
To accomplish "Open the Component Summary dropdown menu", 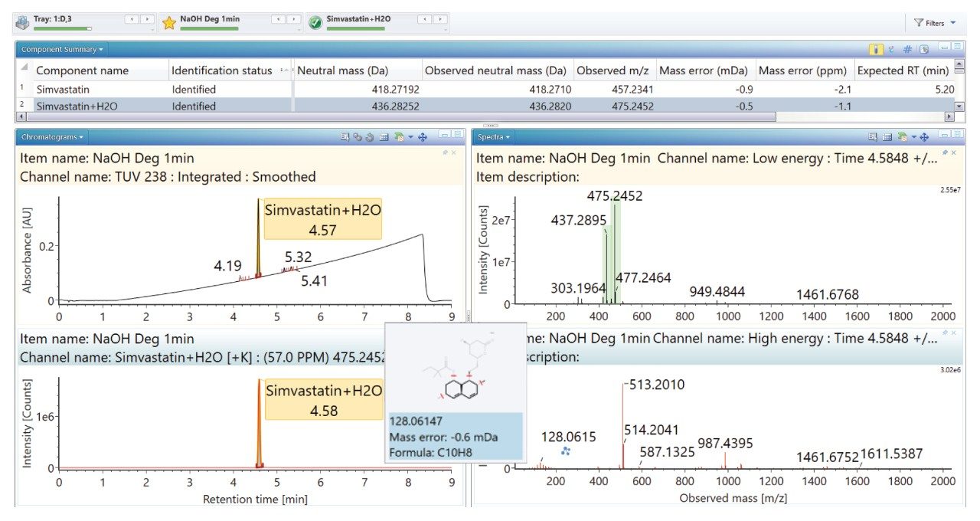I will click(x=101, y=50).
